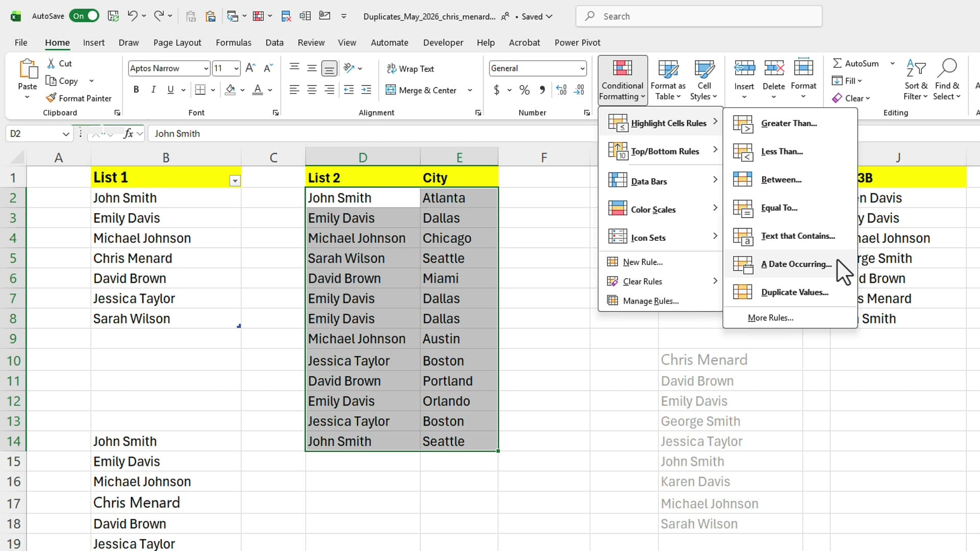
Task: Select column D header
Action: pos(362,158)
